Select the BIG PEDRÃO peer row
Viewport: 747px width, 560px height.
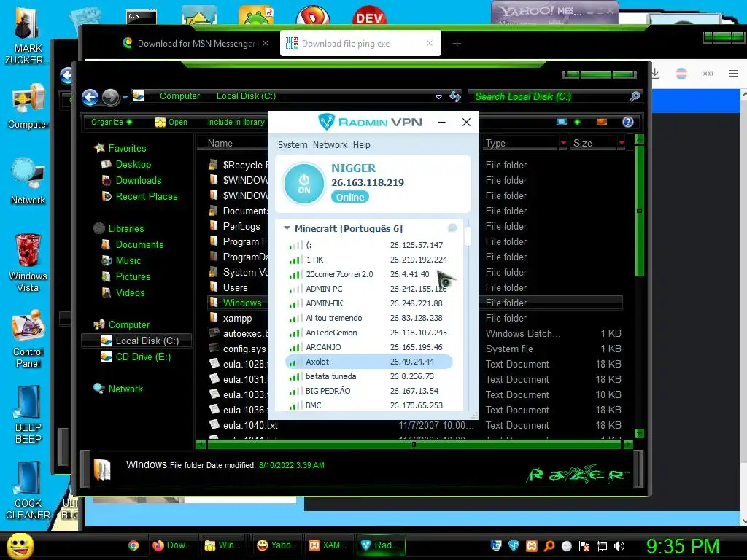368,391
